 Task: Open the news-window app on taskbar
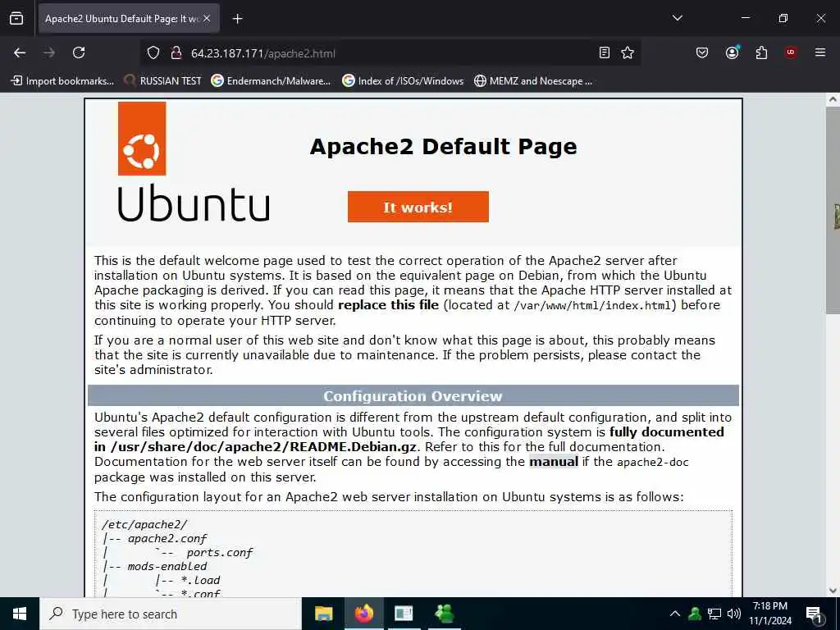click(x=404, y=614)
